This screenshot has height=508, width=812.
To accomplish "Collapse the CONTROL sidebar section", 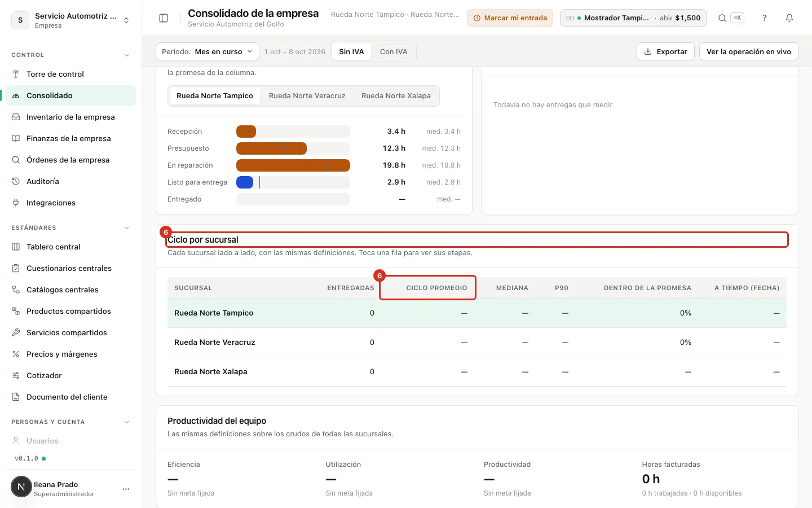I will pyautogui.click(x=127, y=55).
